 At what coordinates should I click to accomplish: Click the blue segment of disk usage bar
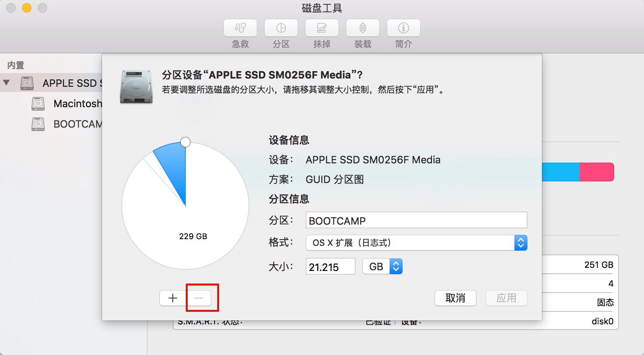561,172
